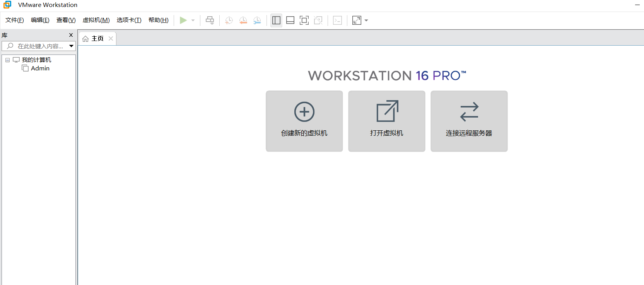This screenshot has width=644, height=285.
Task: Open the snapshot manager icon
Action: [257, 20]
